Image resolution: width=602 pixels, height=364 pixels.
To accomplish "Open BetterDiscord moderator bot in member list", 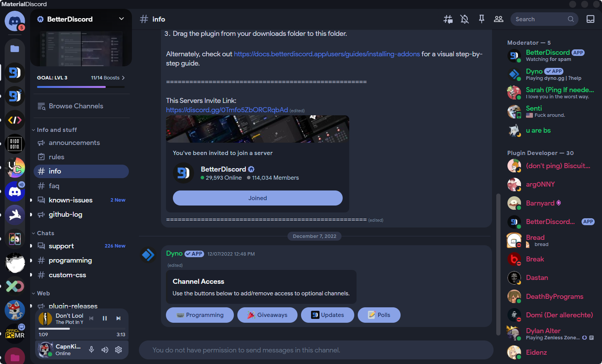I will click(x=551, y=56).
